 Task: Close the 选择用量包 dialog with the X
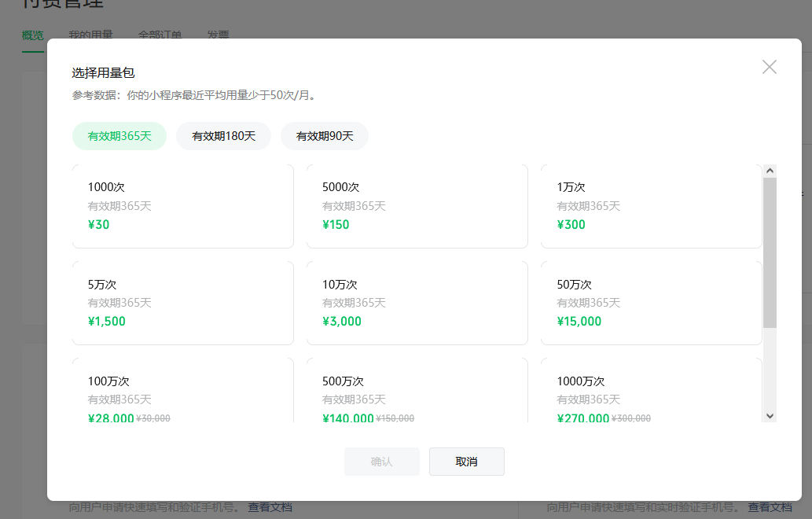(x=769, y=67)
